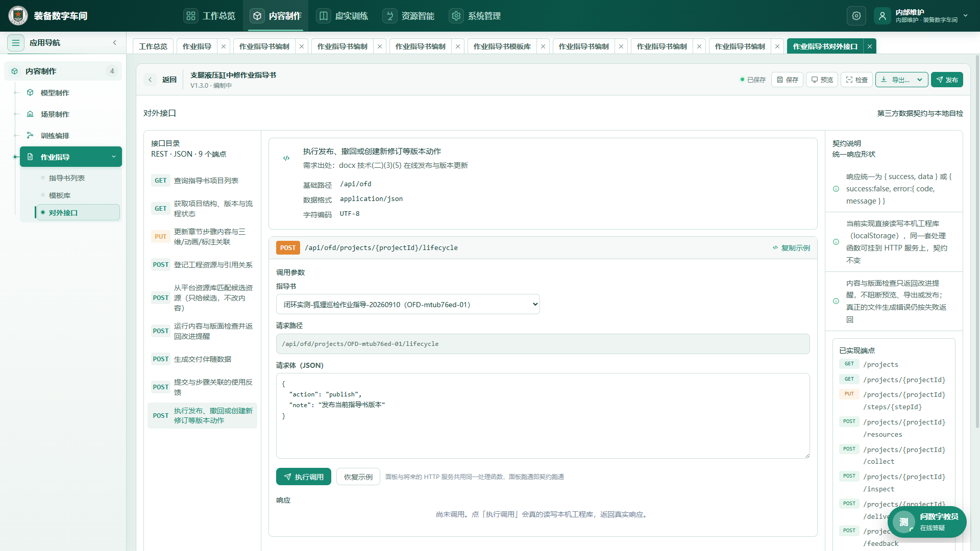Click into the 请求体 JSON text area
This screenshot has width=980, height=551.
(x=543, y=416)
